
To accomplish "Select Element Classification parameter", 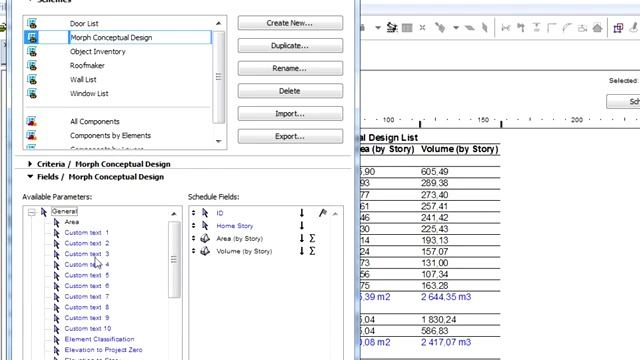I will (99, 339).
